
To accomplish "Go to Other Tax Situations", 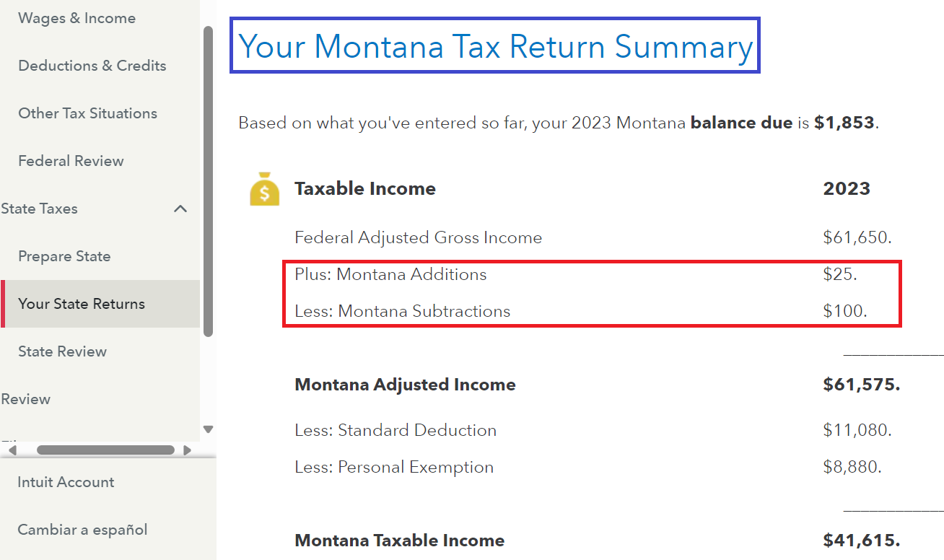I will pyautogui.click(x=87, y=113).
